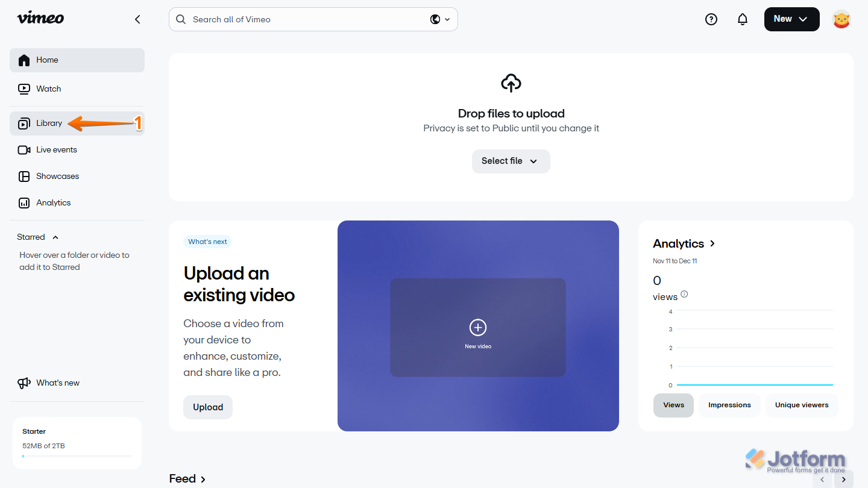Open the Library page
The height and width of the screenshot is (488, 868).
(x=49, y=123)
